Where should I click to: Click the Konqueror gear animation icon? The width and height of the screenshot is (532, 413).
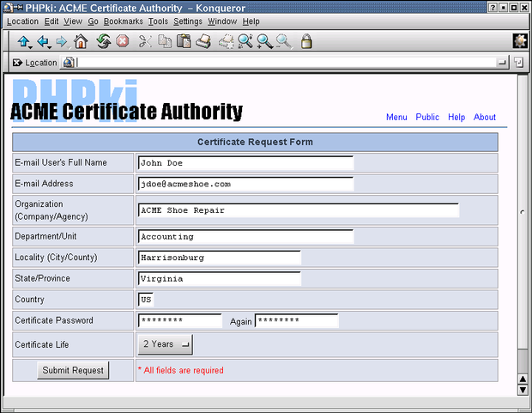520,41
